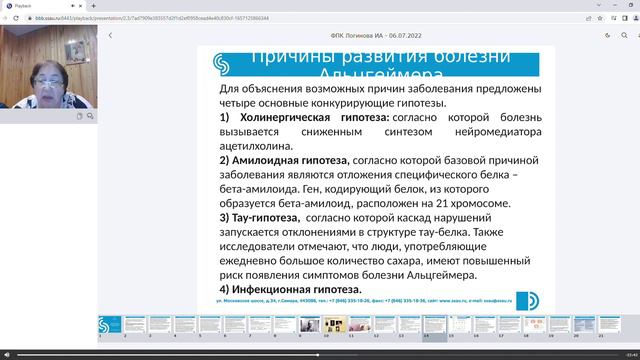Jump to slide thumbnail 10 with a yellow background
Viewport: 640px width, 360px height.
335,325
